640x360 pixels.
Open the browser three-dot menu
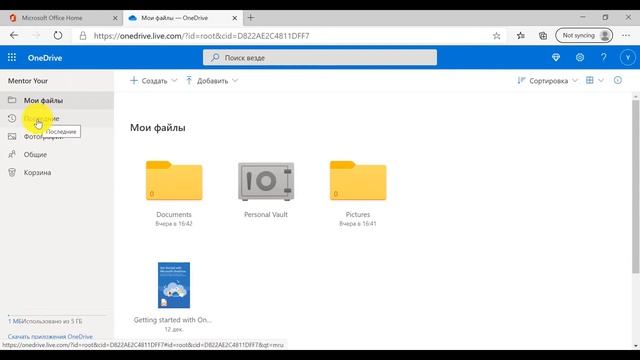point(626,36)
